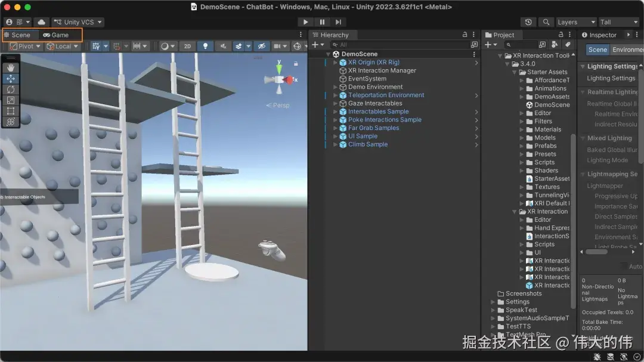Toggle the scene gizmo lock icon

pyautogui.click(x=296, y=64)
